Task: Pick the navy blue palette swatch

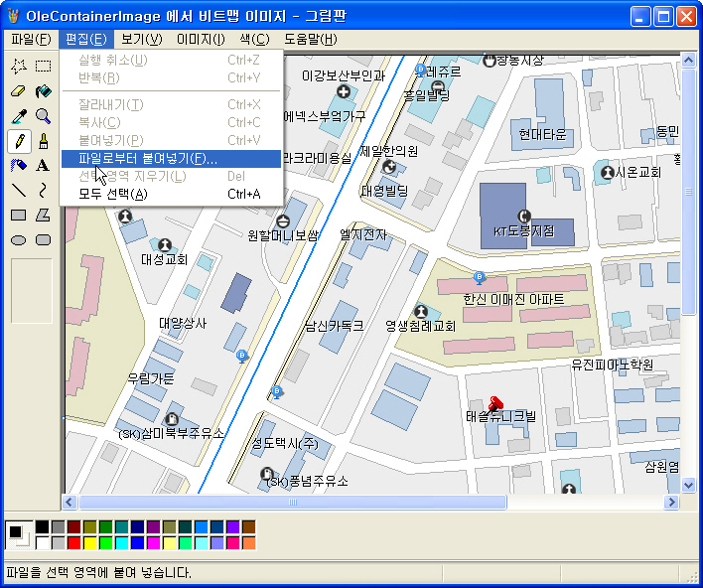Action: 138,527
